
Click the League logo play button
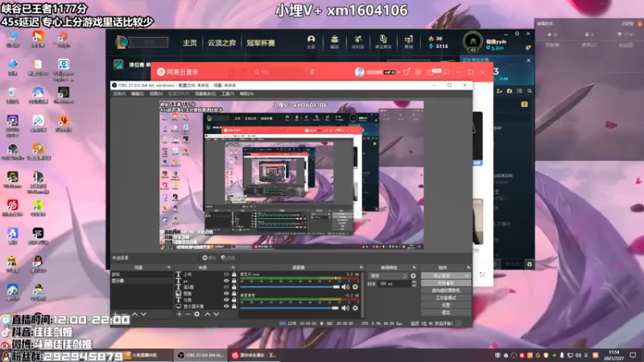tap(122, 42)
